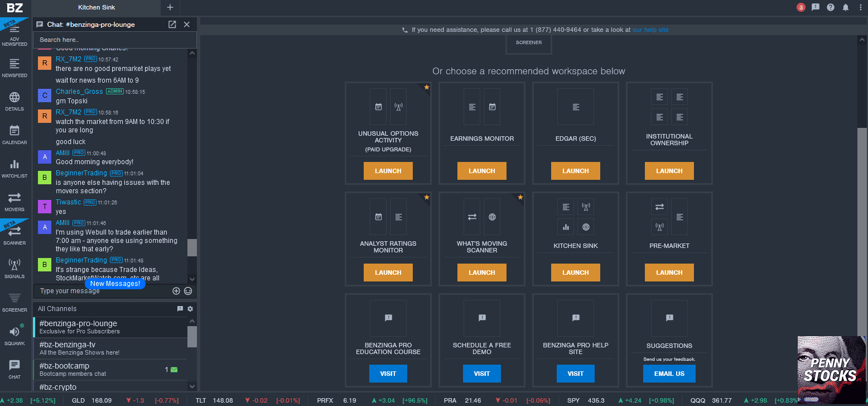Open All Channels settings gear
Viewport: 868px width, 406px height.
[190, 309]
